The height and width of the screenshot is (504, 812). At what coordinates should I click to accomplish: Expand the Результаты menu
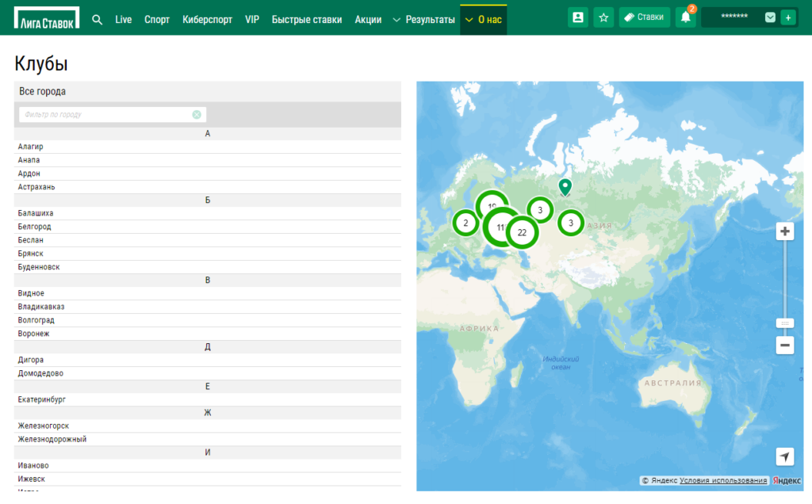[x=423, y=20]
